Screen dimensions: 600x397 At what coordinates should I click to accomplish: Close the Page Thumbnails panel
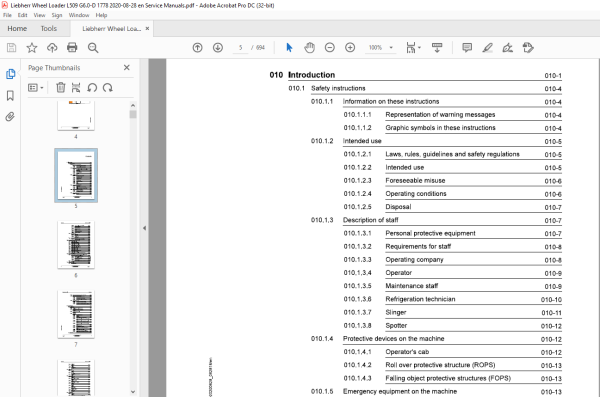point(127,67)
